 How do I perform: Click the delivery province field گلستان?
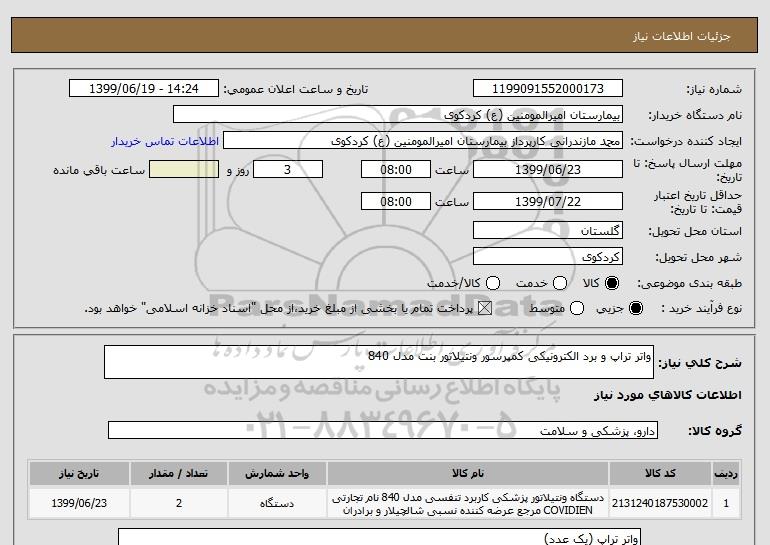548,230
